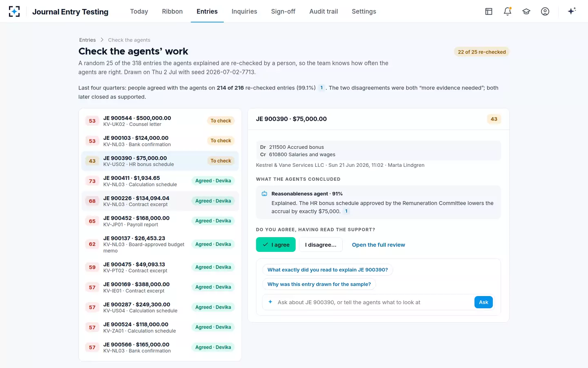The height and width of the screenshot is (368, 588).
Task: Click the I agree button
Action: [276, 245]
